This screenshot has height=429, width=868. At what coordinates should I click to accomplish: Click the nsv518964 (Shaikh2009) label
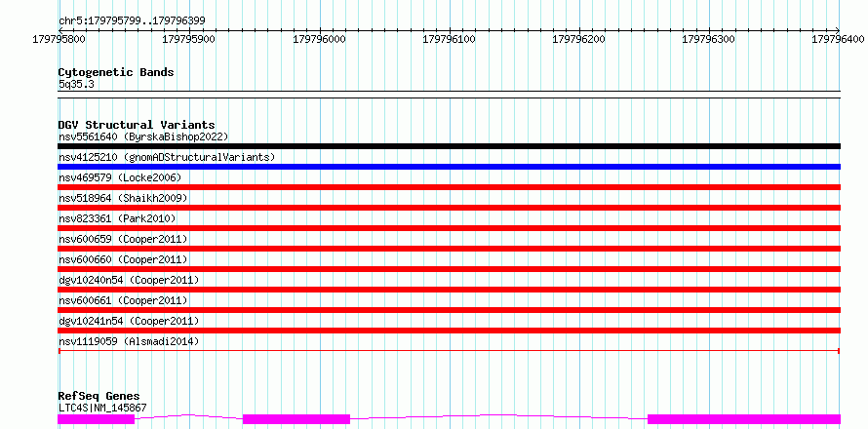click(123, 198)
